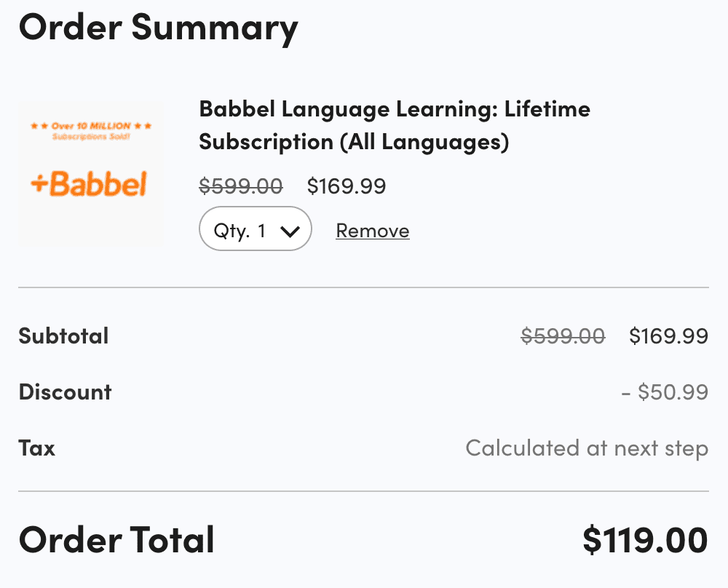Click the $119.00 order total amount
The width and height of the screenshot is (728, 588).
[x=645, y=540]
